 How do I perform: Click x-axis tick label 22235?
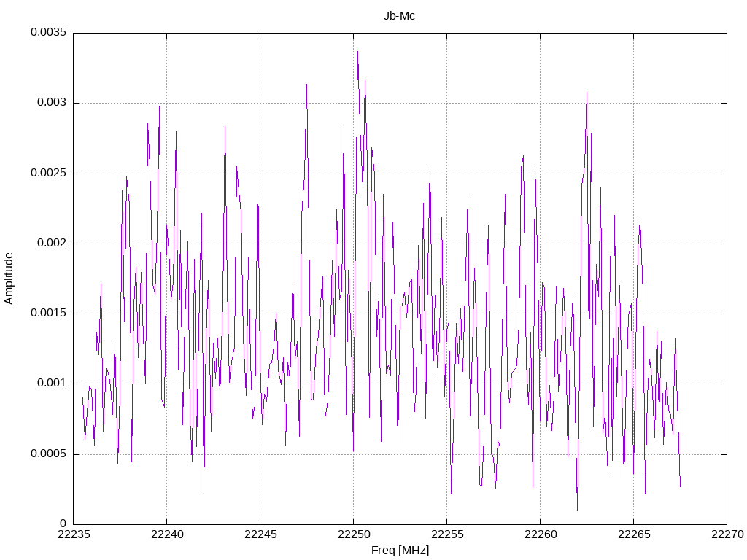[x=74, y=534]
